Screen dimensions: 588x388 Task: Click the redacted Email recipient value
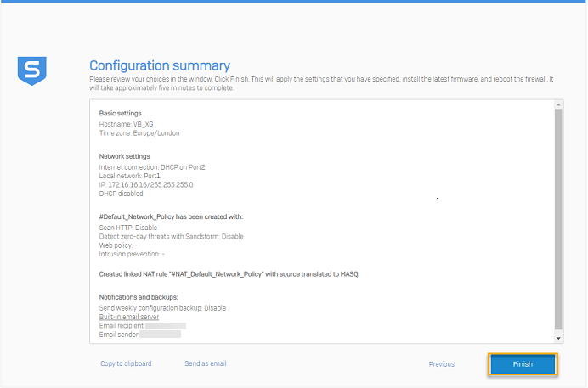click(x=166, y=326)
